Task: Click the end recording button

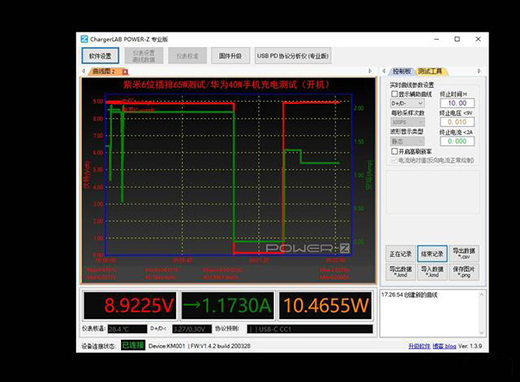Action: point(432,254)
